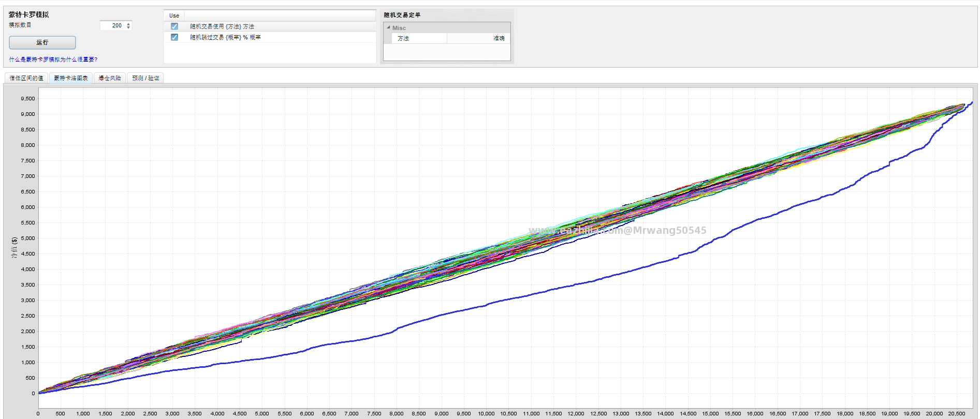Switch to the 信任区间的值 tab

click(x=26, y=78)
